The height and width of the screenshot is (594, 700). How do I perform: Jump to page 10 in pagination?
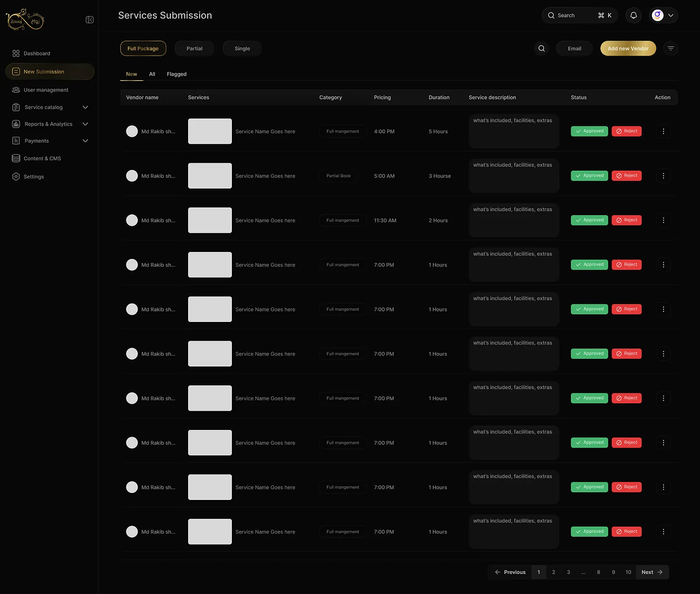(628, 572)
